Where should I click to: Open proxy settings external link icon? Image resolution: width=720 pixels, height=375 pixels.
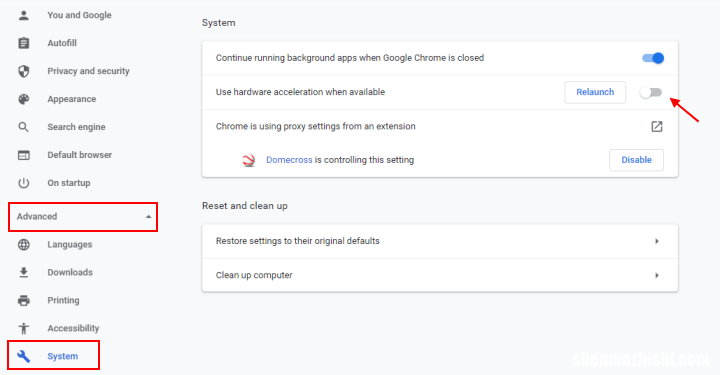point(657,126)
